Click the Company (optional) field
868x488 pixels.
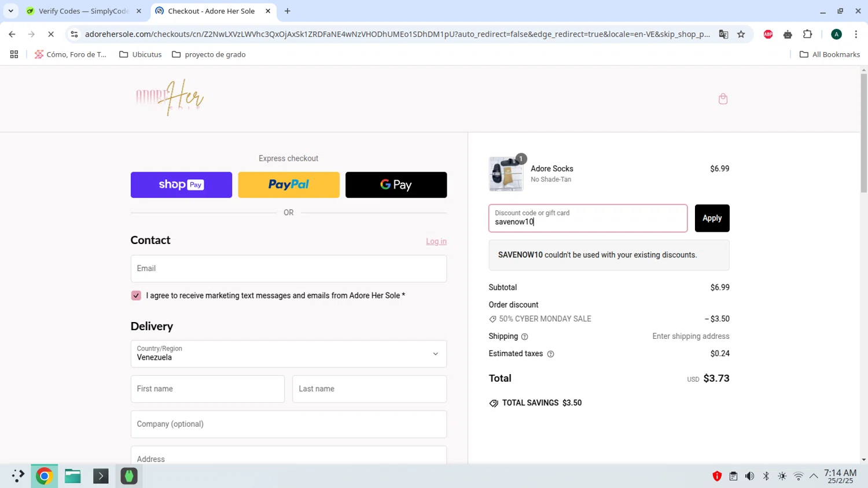tap(289, 424)
